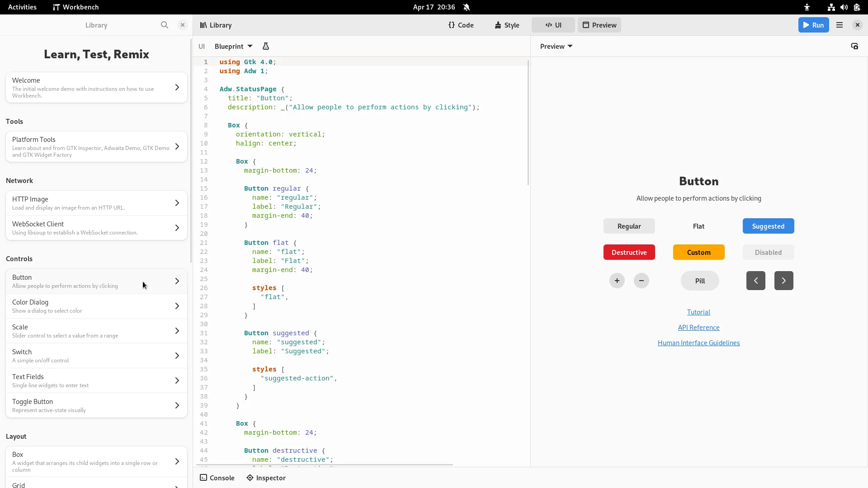The width and height of the screenshot is (868, 488).
Task: Open the Blueprint language dropdown
Action: click(233, 46)
